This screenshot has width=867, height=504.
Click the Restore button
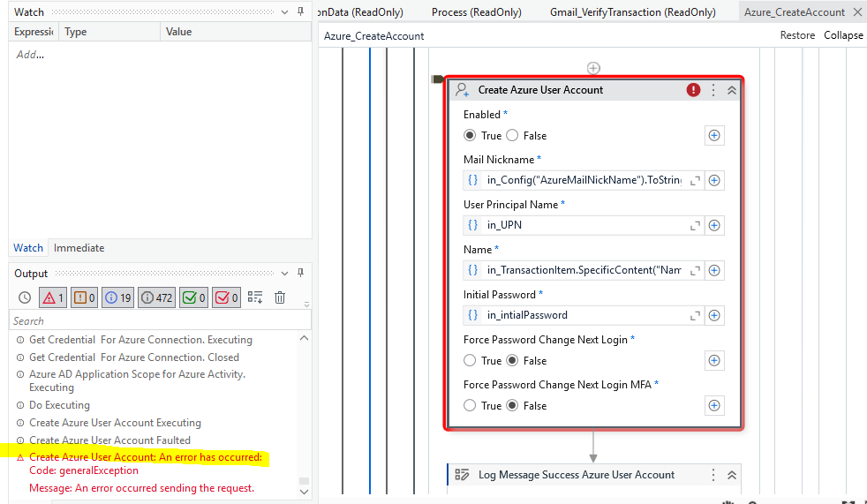click(x=797, y=35)
